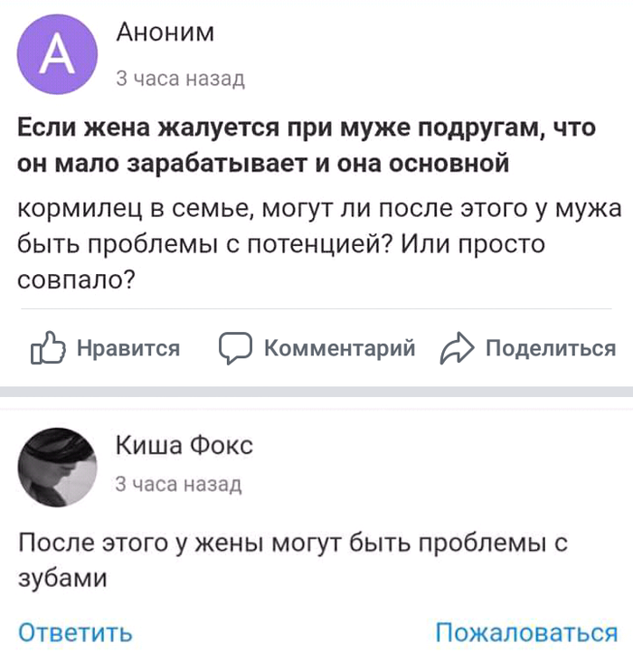Image resolution: width=633 pixels, height=672 pixels.
Task: Report the comment via Пожаловаться
Action: click(x=526, y=632)
